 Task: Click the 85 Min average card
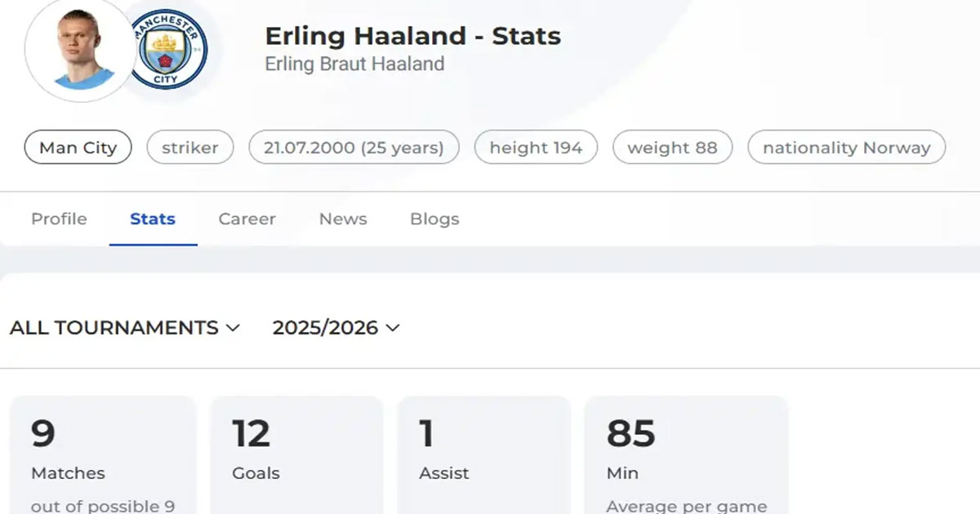point(686,457)
